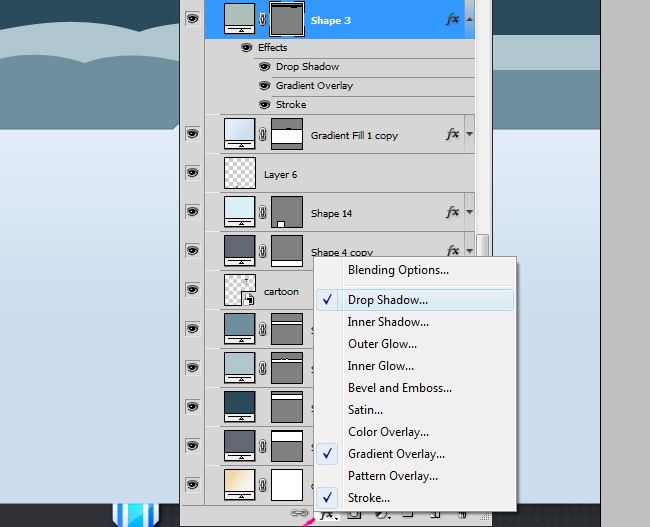Select Bevel and Emboss menu entry
Image resolution: width=650 pixels, height=527 pixels.
[399, 388]
